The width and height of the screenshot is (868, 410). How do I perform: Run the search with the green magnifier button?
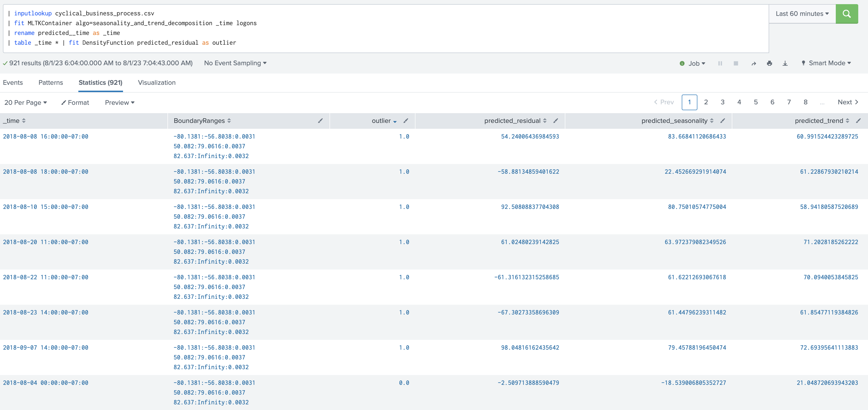847,14
